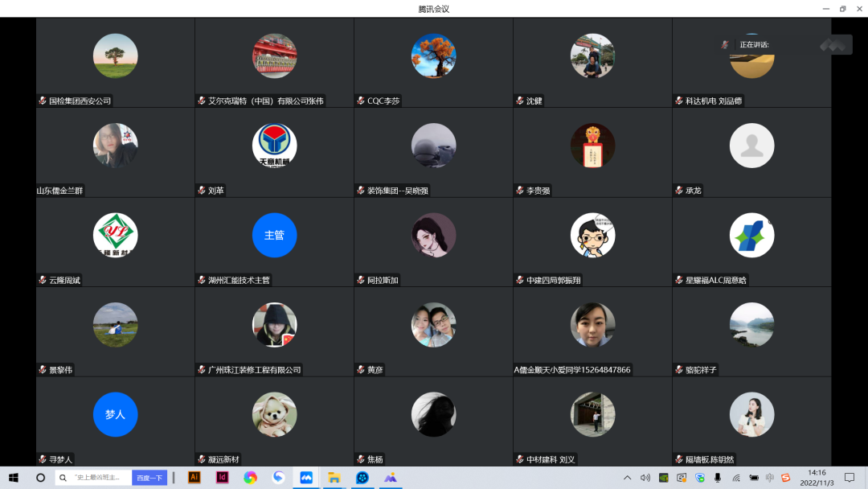Click muted mic icon beside 景黎伟
Viewport: 868px width, 489px height.
(x=42, y=370)
